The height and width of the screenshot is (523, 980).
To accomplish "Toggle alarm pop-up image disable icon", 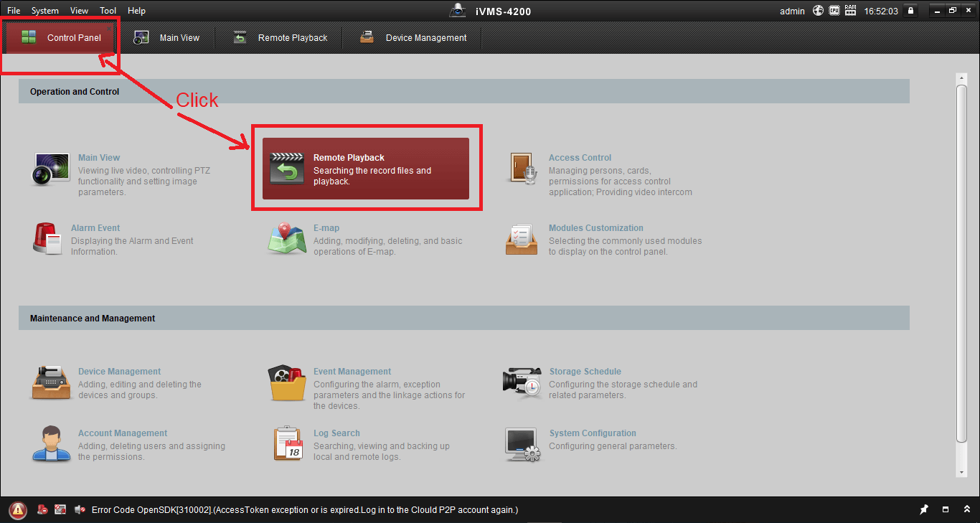I will click(x=61, y=510).
